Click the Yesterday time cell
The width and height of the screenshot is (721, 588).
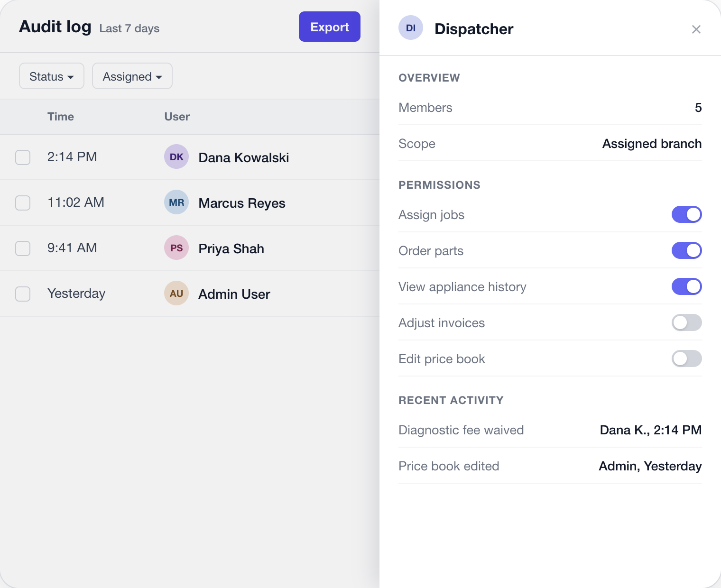(x=76, y=294)
